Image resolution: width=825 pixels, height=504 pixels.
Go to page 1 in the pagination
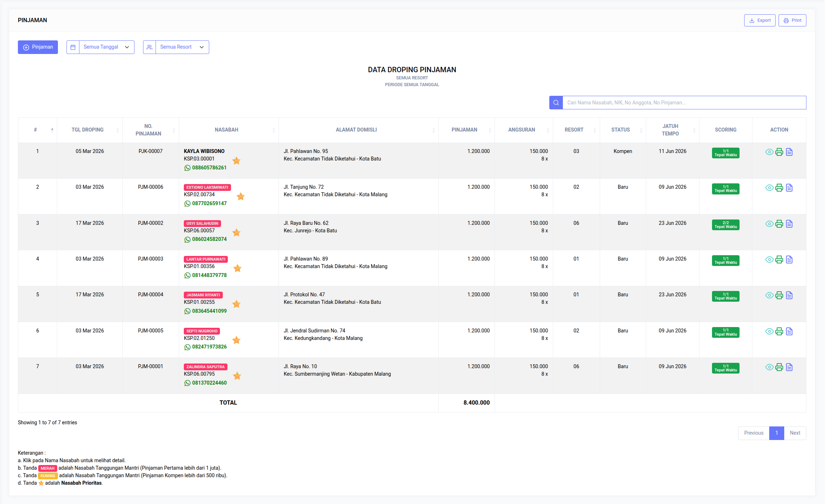click(776, 433)
